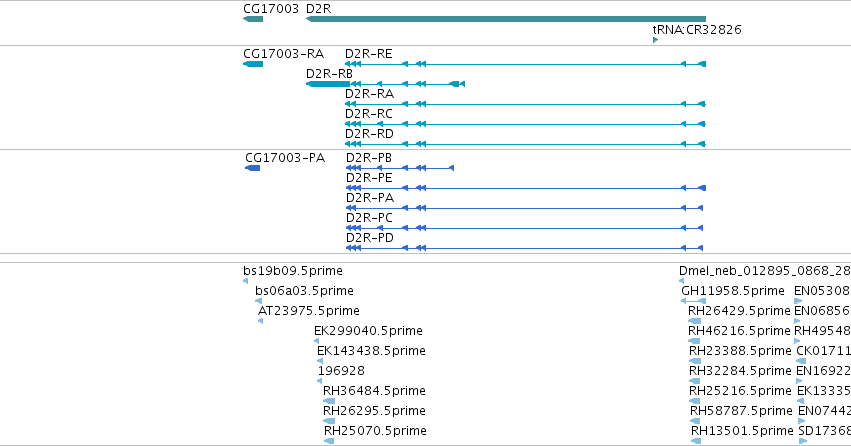This screenshot has height=446, width=851.
Task: Click the EN07442 EST arrow
Action: point(802,421)
